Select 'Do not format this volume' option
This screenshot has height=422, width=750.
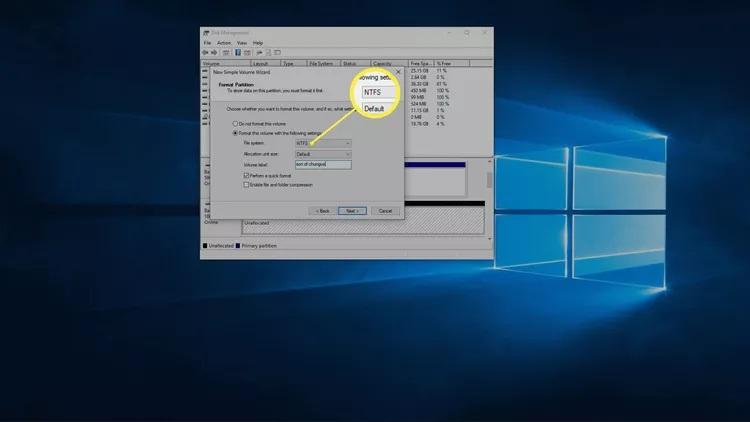pos(236,124)
